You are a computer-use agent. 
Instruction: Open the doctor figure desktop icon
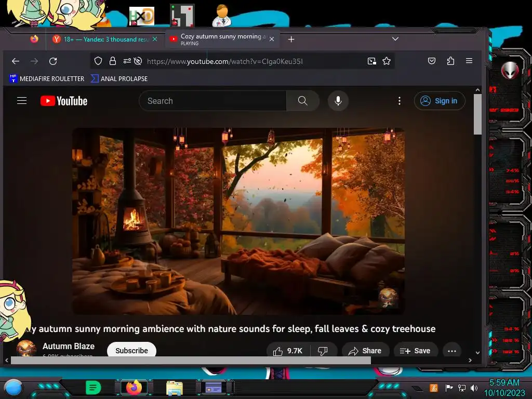pyautogui.click(x=222, y=16)
